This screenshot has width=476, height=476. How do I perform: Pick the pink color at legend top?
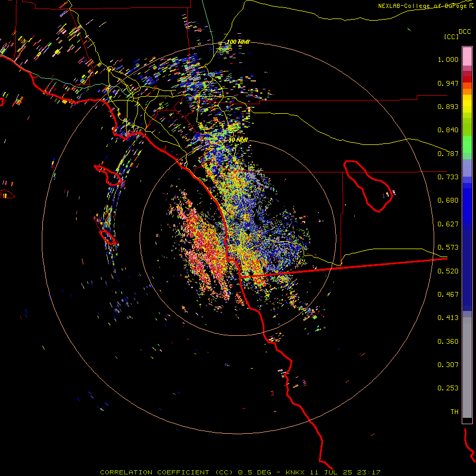[x=467, y=56]
